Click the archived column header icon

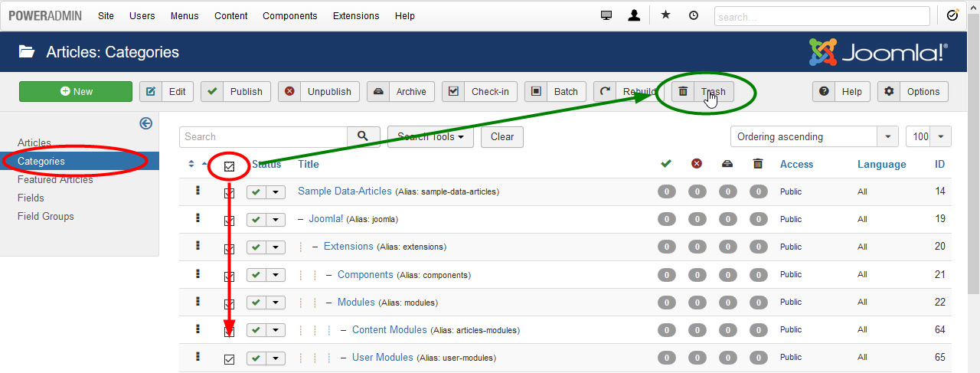point(727,164)
